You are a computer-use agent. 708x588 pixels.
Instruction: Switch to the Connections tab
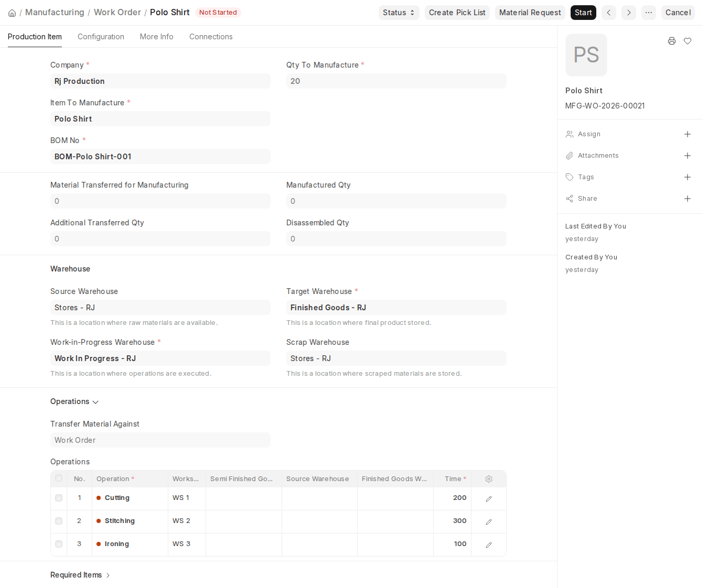pos(211,37)
